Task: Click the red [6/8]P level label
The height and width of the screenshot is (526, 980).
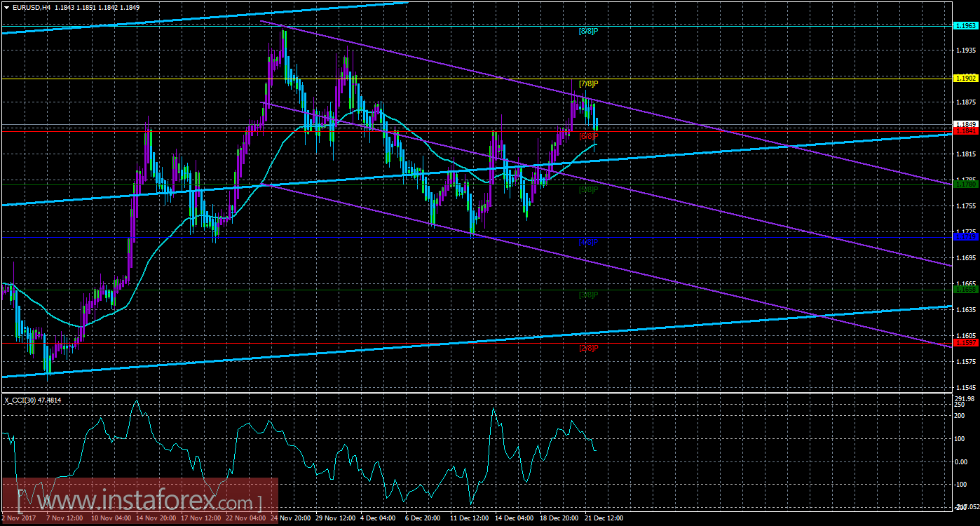Action: point(588,136)
